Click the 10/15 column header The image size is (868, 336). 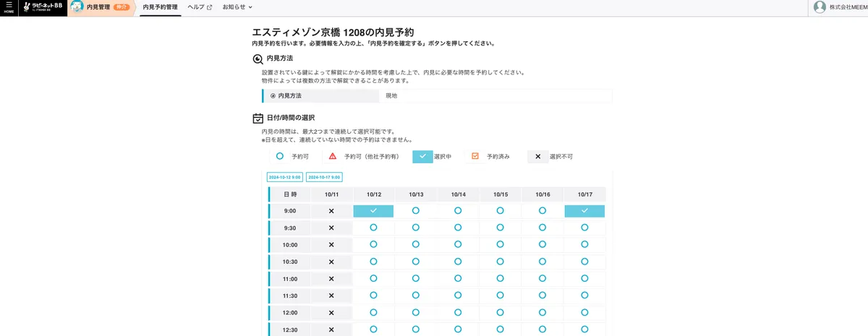(500, 194)
